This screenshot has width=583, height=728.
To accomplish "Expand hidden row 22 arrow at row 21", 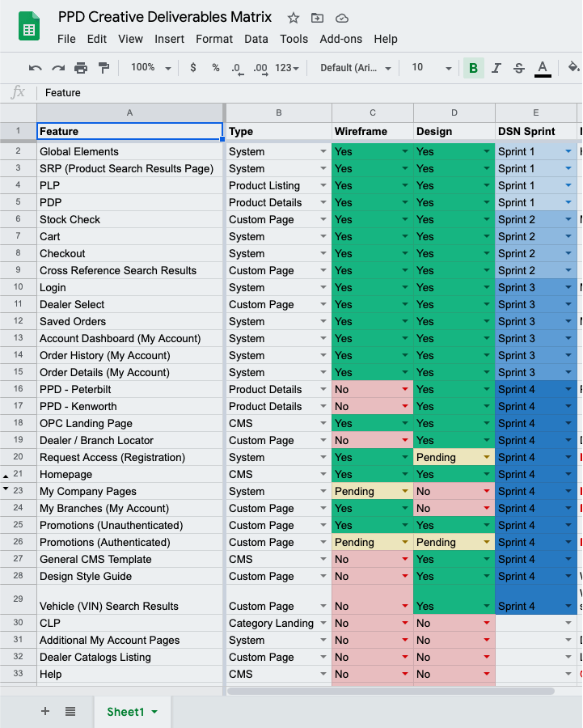I will click(x=6, y=476).
